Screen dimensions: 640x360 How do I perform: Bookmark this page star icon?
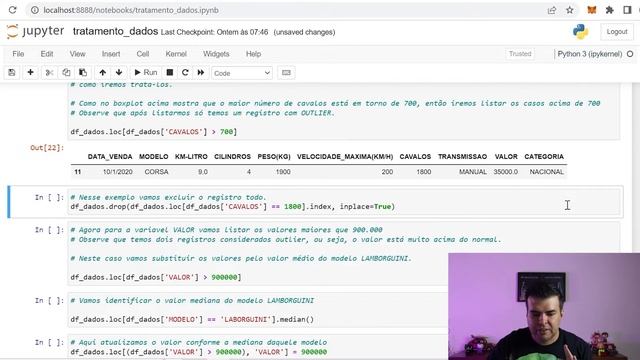click(x=570, y=10)
